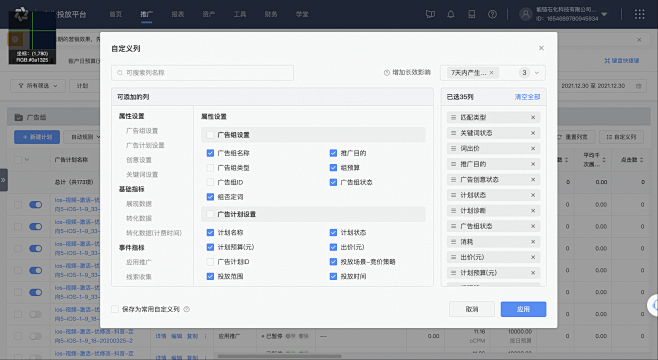Remove 计划状态 from selected columns list
The width and height of the screenshot is (658, 360).
533,195
